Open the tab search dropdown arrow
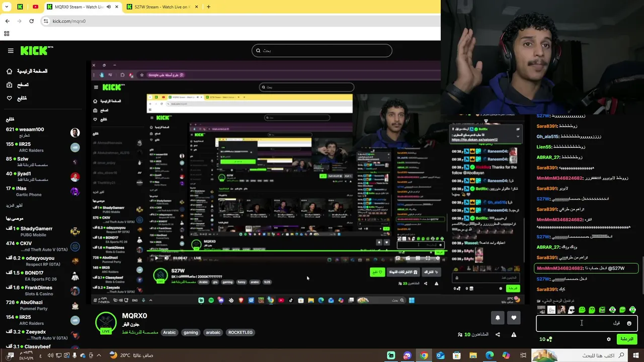 (7, 7)
